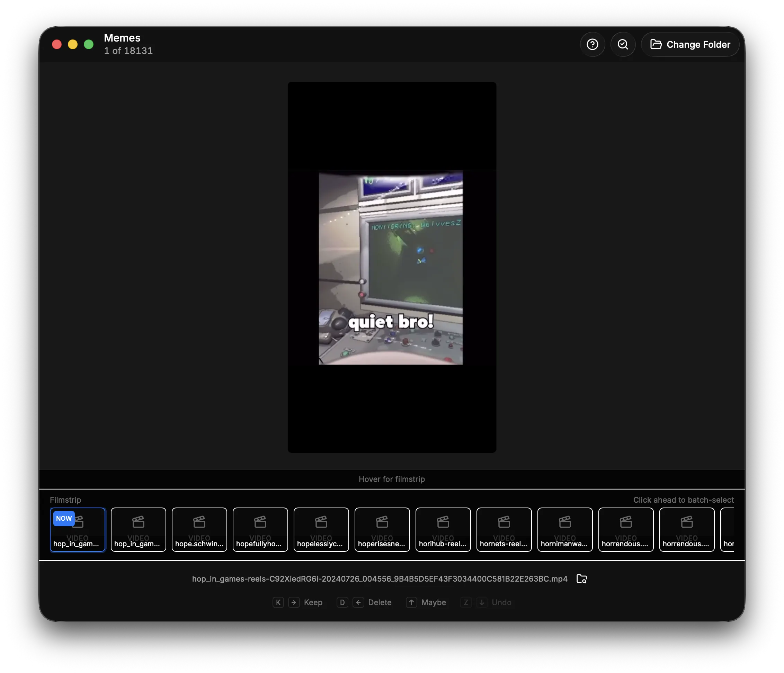Reveal file in Finder folder icon
The image size is (784, 673).
(581, 579)
